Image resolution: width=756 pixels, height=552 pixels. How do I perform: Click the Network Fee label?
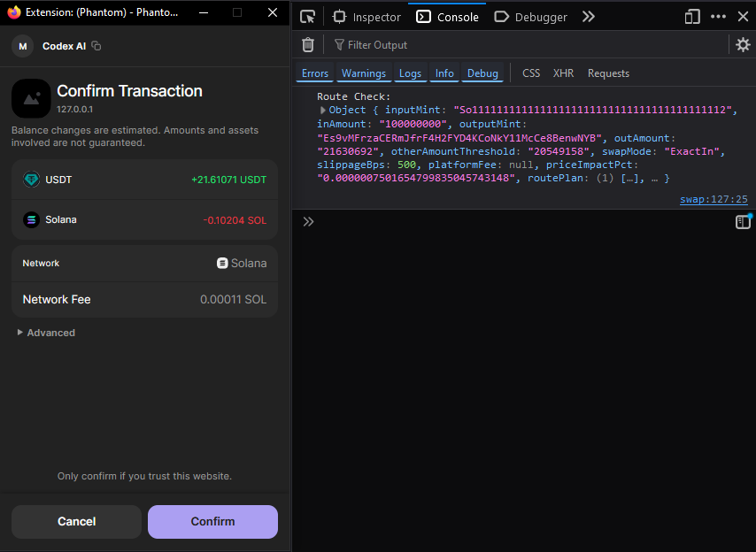pyautogui.click(x=57, y=300)
